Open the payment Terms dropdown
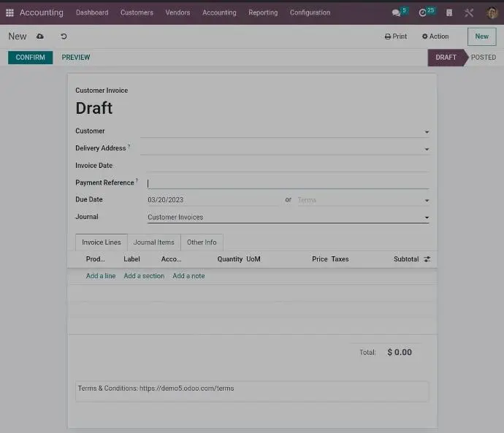Viewport: 504px width, 433px height. click(427, 201)
